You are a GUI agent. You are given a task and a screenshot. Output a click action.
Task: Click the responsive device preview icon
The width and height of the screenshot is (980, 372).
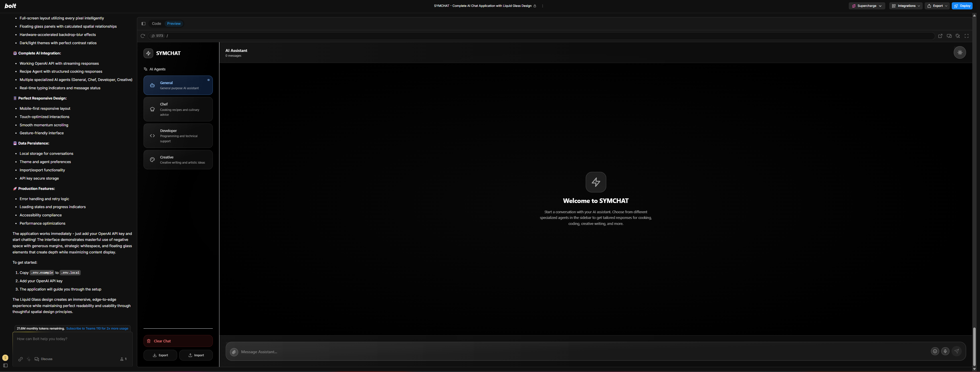949,36
